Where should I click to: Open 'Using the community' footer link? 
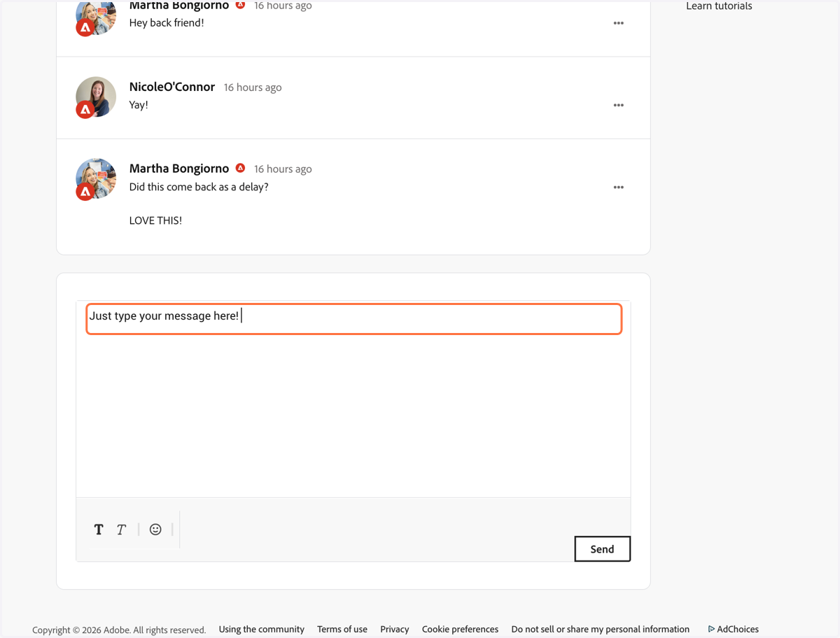(262, 629)
